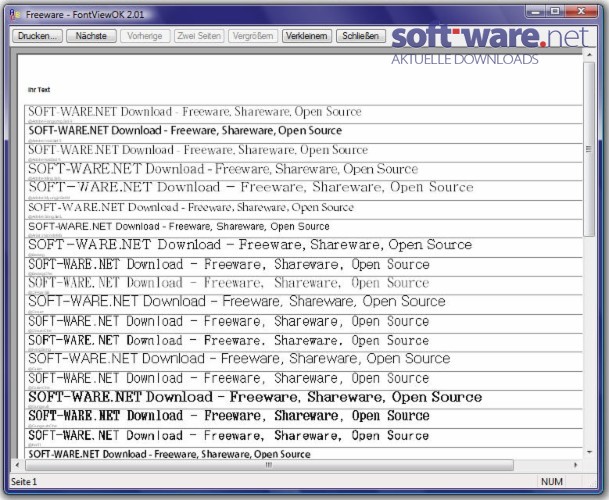
Task: Click the horizontal scrollbar left arrow
Action: coord(17,465)
